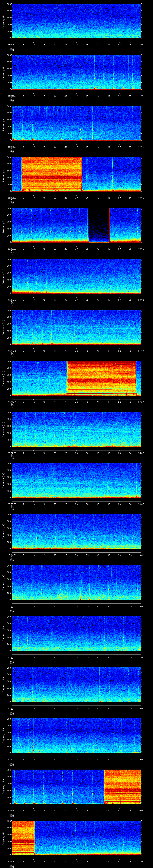Click the 23:27:00 start time label
Viewport: 153px width, 868px height.
coord(12,708)
